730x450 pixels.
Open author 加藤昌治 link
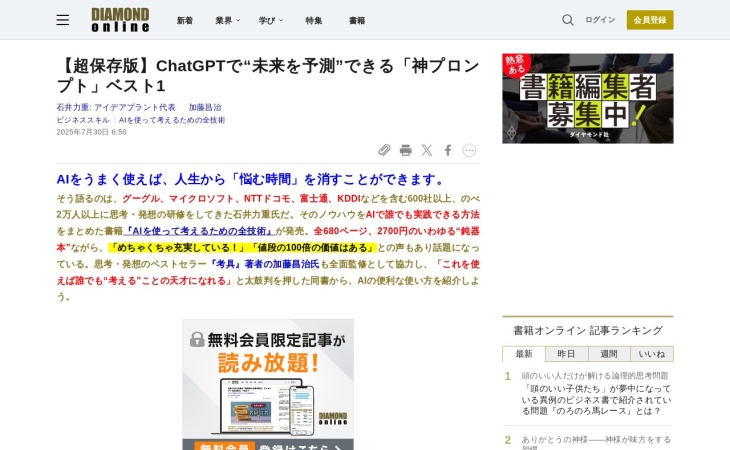[x=205, y=107]
